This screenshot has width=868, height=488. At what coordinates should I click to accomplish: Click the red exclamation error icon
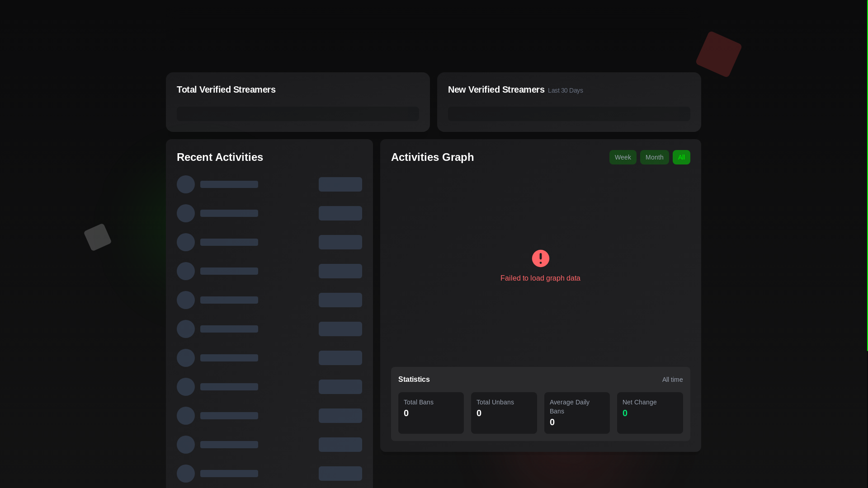pos(540,258)
